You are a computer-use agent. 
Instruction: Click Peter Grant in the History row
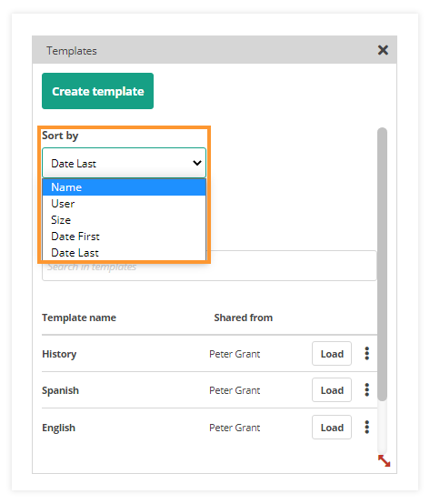[x=235, y=354]
